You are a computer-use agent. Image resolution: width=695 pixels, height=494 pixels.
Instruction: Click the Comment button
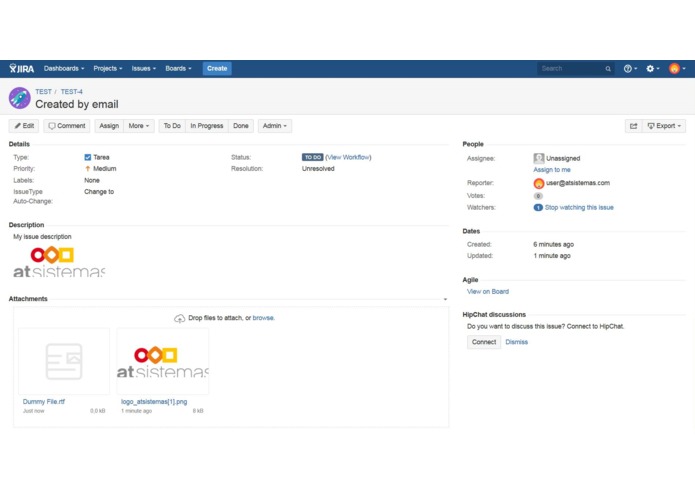pos(66,126)
